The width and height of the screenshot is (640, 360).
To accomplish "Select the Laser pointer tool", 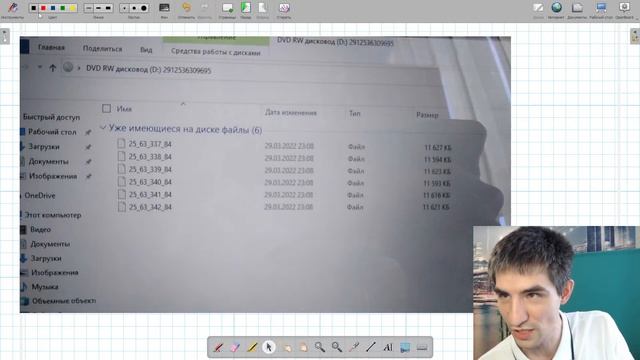I will (x=354, y=347).
